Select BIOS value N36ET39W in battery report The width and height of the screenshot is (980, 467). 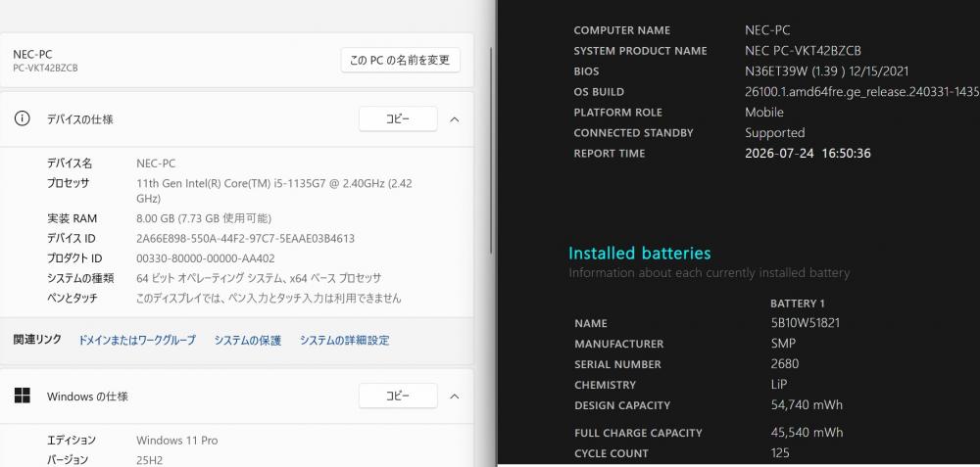[826, 71]
